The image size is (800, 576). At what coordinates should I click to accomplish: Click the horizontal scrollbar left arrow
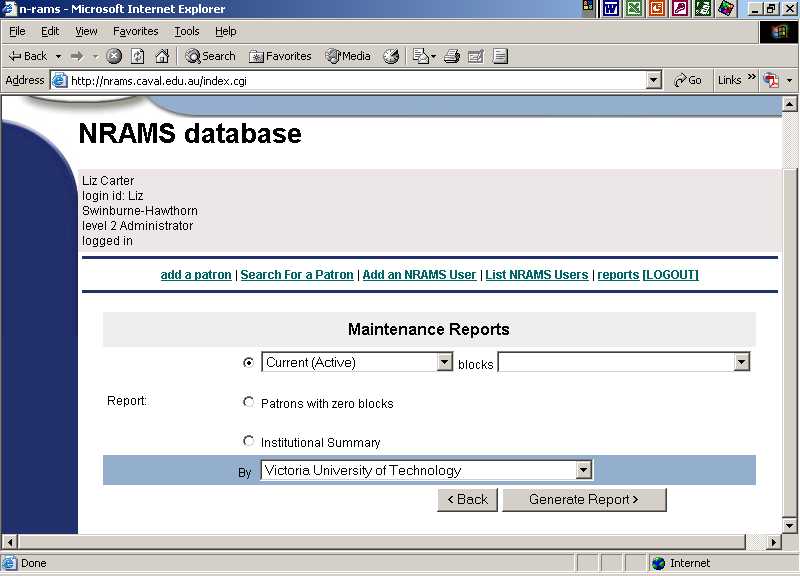tap(10, 542)
